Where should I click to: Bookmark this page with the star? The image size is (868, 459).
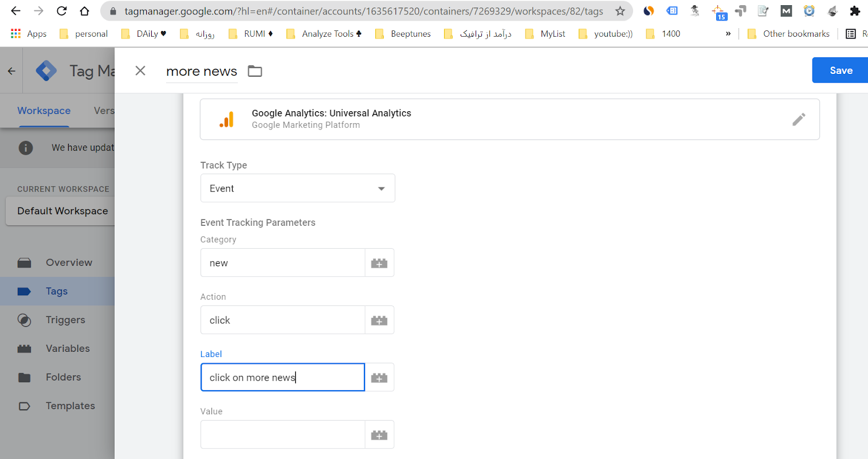pos(620,11)
